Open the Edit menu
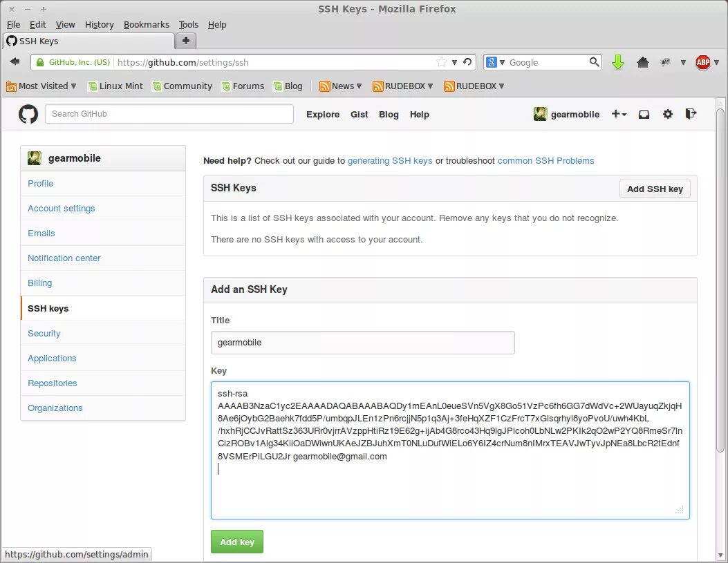This screenshot has height=563, width=728. click(37, 25)
